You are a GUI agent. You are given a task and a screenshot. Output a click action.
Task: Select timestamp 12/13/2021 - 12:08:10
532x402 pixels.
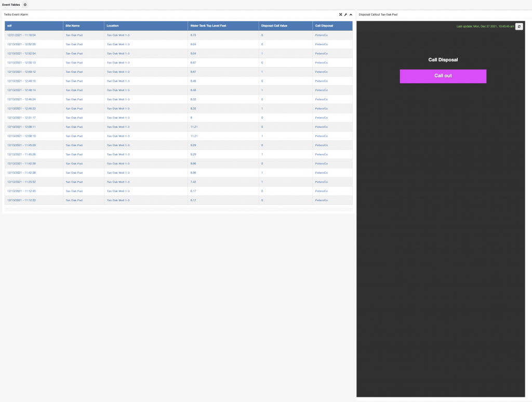[x=21, y=136]
